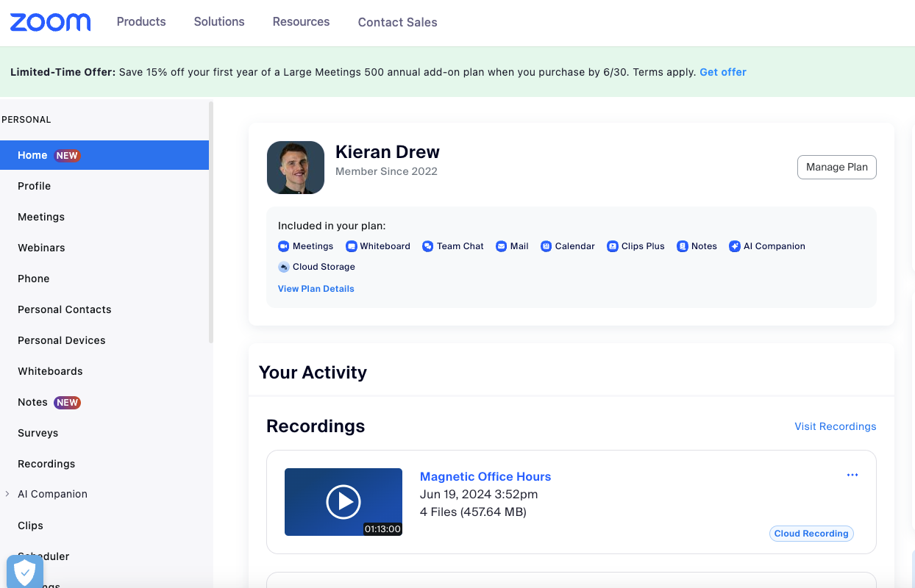Click Kieran Drew's profile photo
This screenshot has width=915, height=588.
(x=296, y=168)
